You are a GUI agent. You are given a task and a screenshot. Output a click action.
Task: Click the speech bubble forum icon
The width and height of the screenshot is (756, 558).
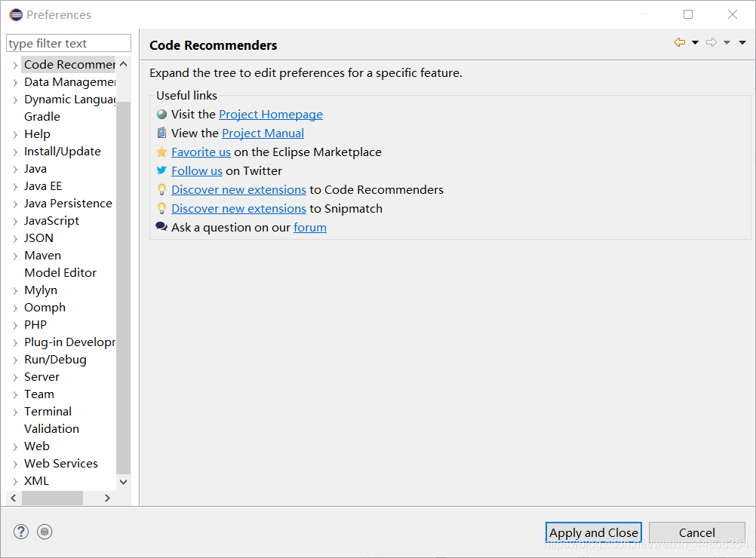(161, 226)
